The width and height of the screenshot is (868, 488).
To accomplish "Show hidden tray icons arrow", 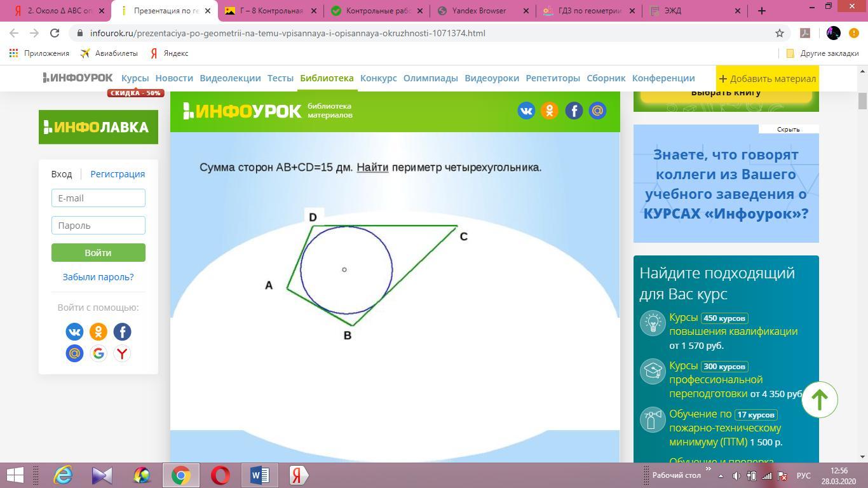I will coord(721,475).
